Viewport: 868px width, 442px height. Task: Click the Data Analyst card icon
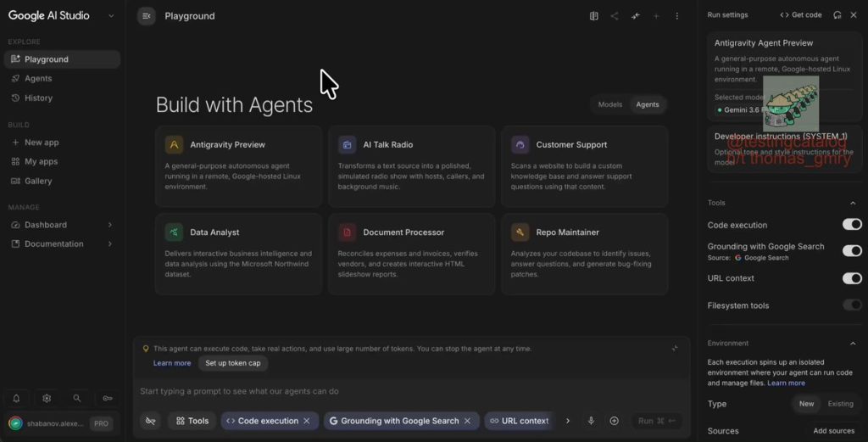174,232
